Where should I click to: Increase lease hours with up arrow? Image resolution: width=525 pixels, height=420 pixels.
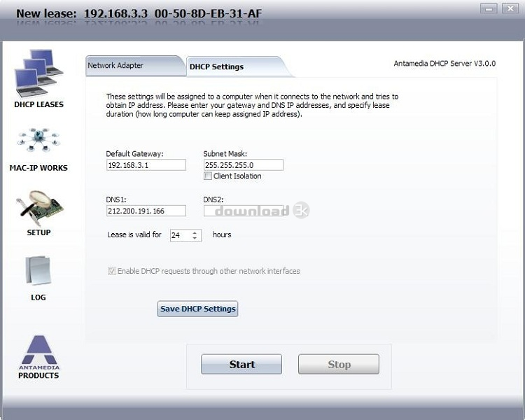tap(195, 232)
